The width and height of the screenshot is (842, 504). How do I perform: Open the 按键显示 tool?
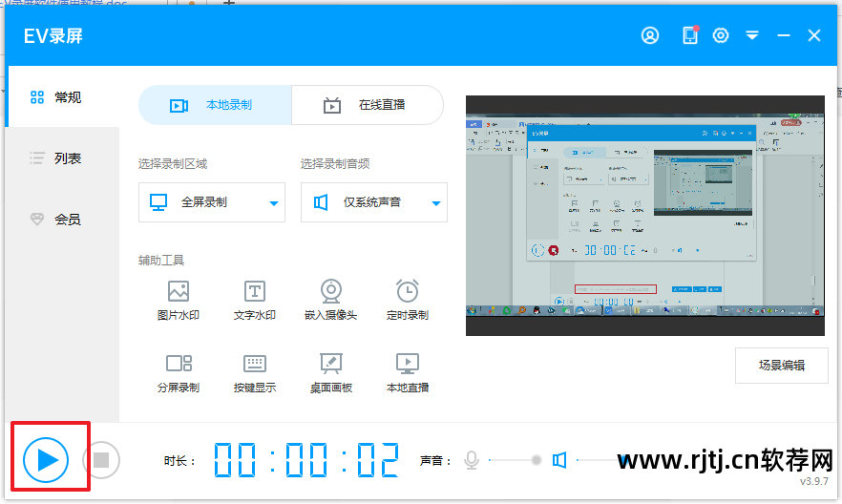[255, 373]
